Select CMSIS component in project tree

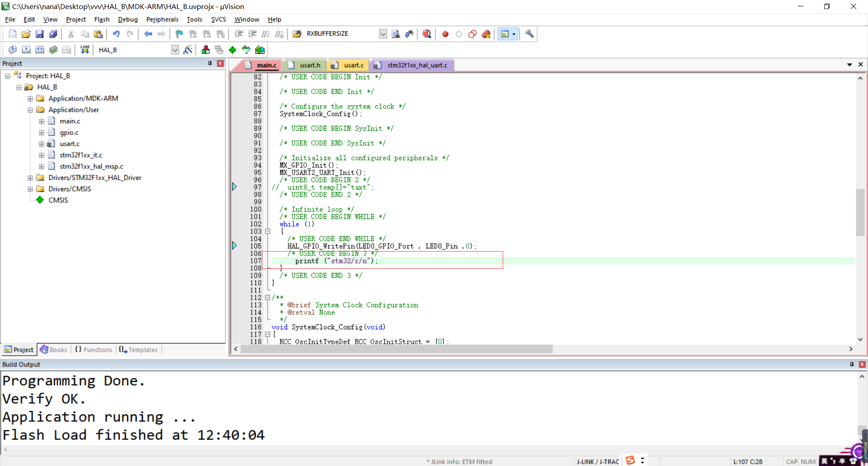coord(58,200)
